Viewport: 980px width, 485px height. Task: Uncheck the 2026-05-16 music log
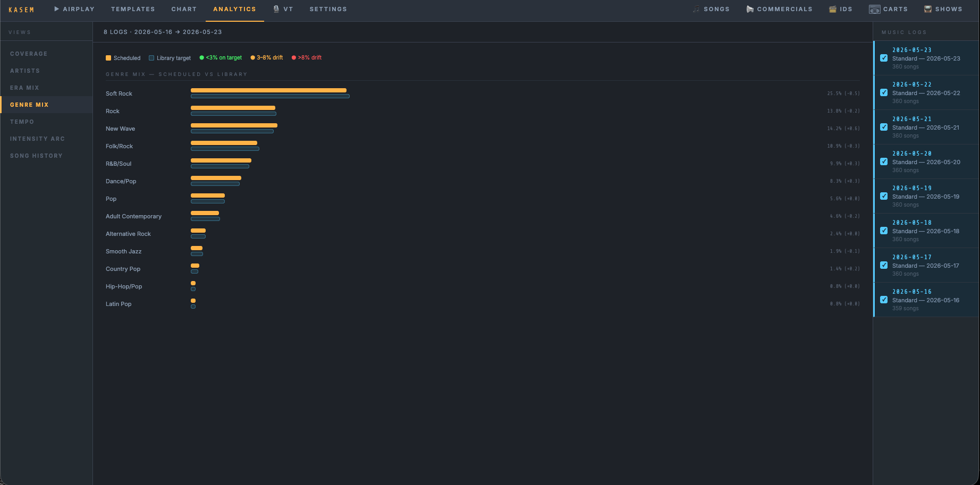click(884, 300)
